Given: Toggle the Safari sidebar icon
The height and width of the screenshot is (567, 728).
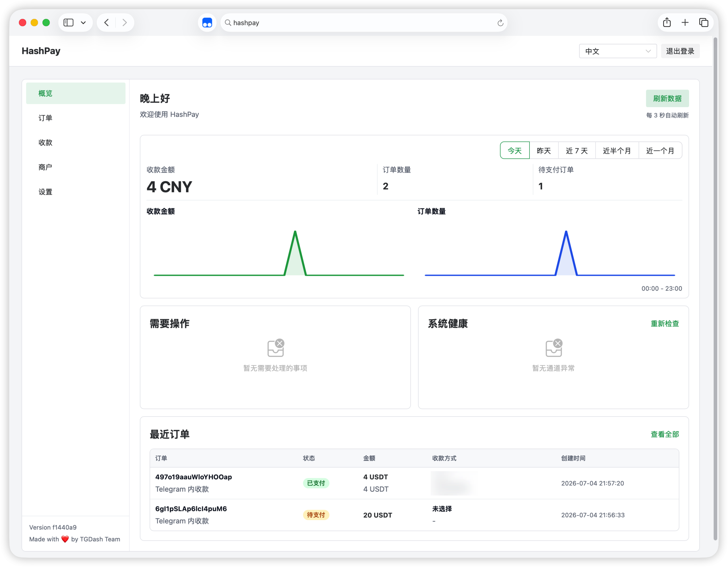Looking at the screenshot, I should point(68,23).
